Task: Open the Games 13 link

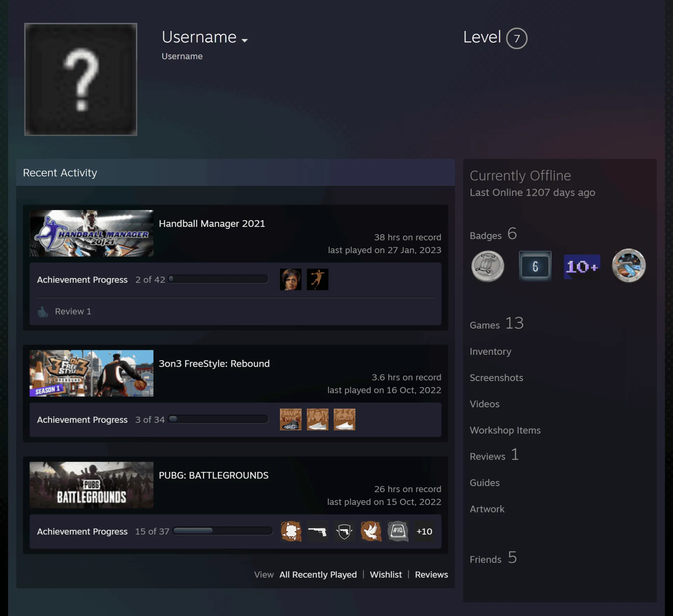Action: 497,324
